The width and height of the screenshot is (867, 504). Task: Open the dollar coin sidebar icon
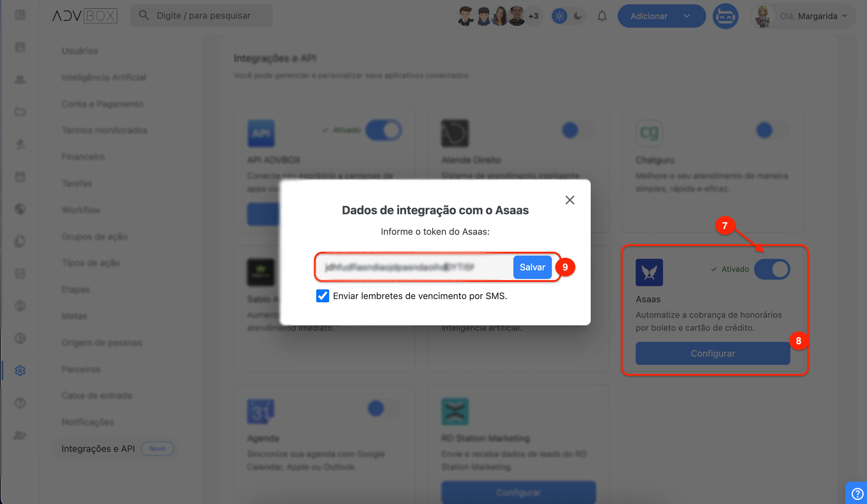pyautogui.click(x=20, y=306)
